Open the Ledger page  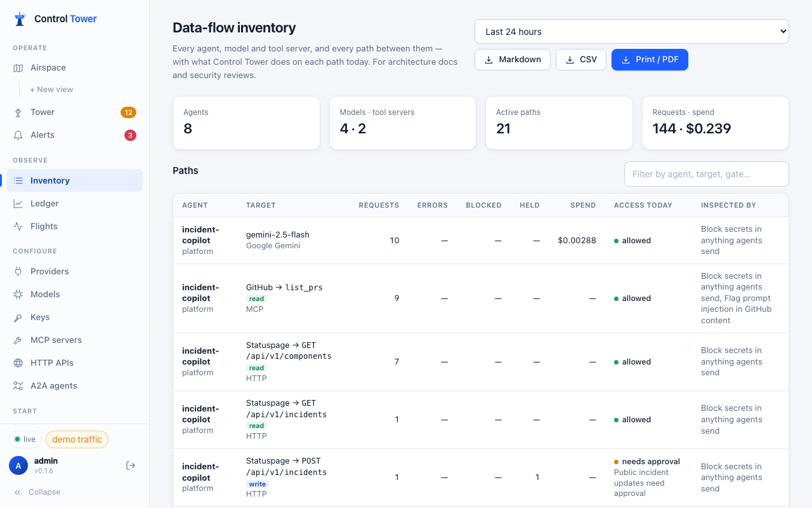74,204
